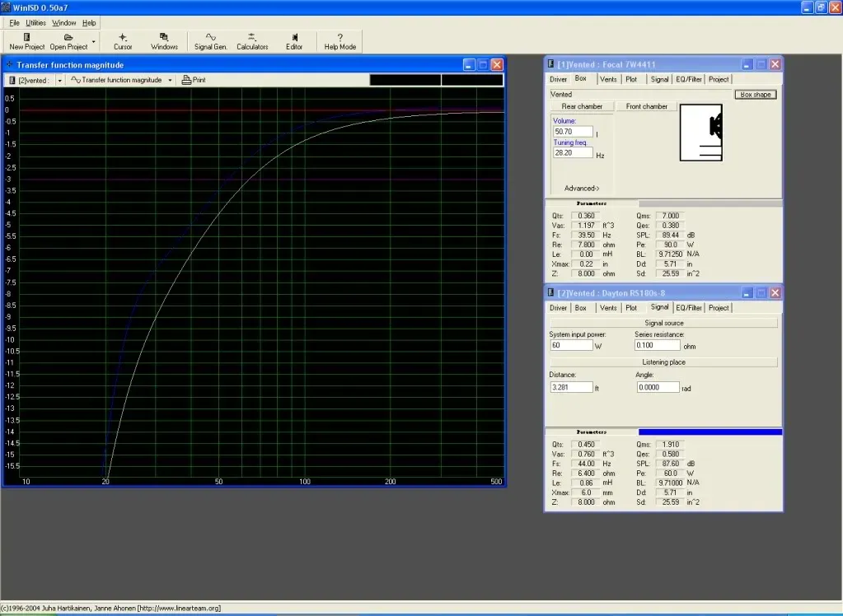Open the Window menu
Image resolution: width=843 pixels, height=616 pixels.
click(x=64, y=22)
